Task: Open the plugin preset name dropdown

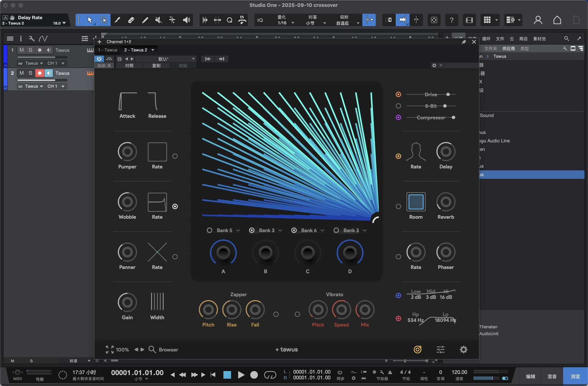Action: [166, 59]
